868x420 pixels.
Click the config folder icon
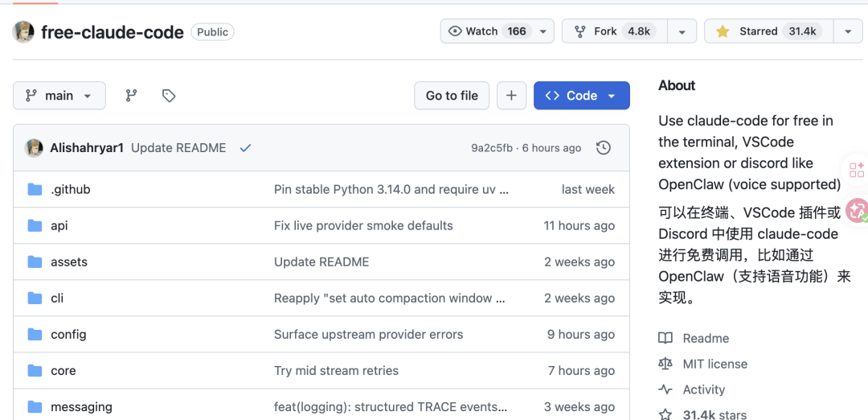(x=35, y=334)
